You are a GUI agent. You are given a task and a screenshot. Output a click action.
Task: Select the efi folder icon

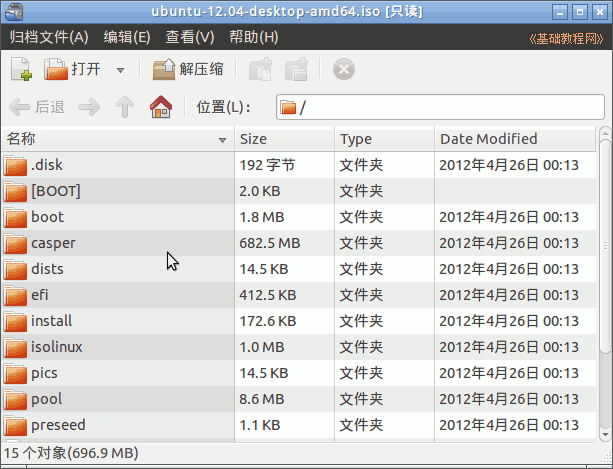click(16, 295)
